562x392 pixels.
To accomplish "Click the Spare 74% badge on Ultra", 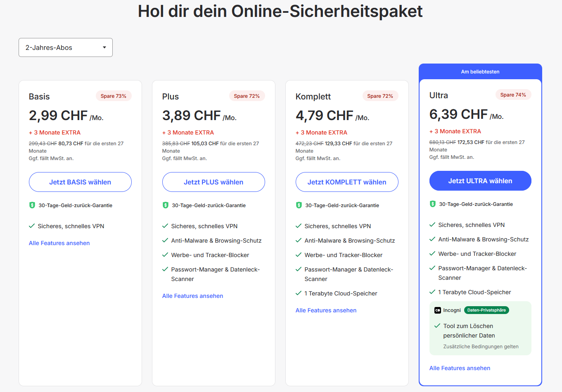I will (513, 95).
